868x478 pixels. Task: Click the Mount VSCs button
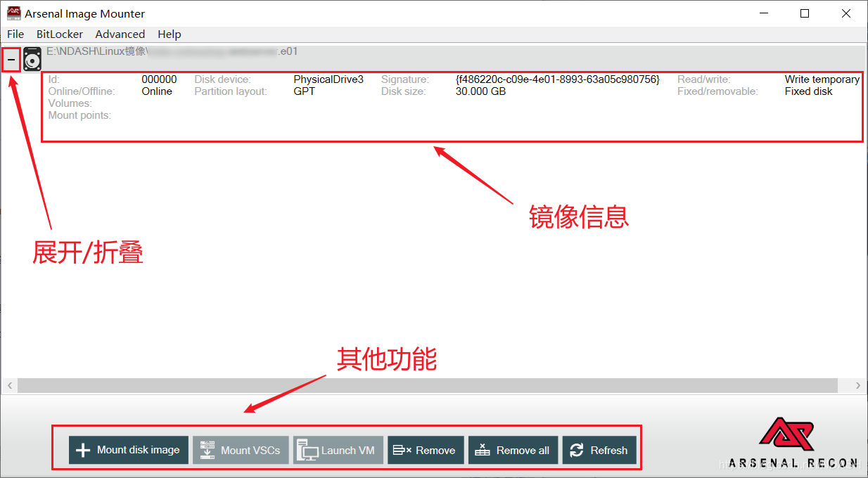pos(241,450)
